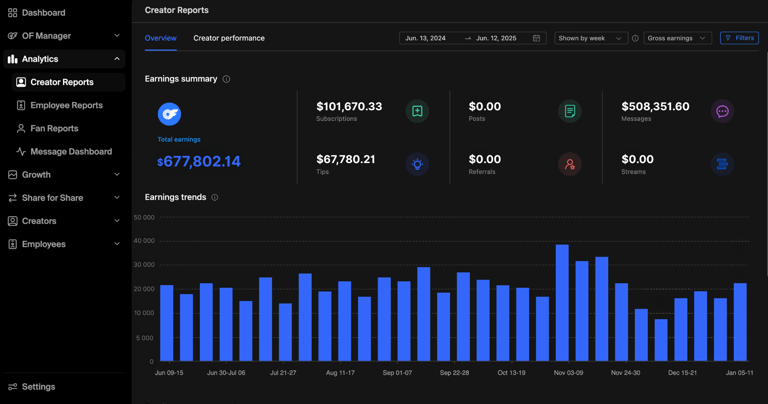Image resolution: width=768 pixels, height=404 pixels.
Task: Click the info icon beside Earnings summary
Action: click(x=226, y=79)
